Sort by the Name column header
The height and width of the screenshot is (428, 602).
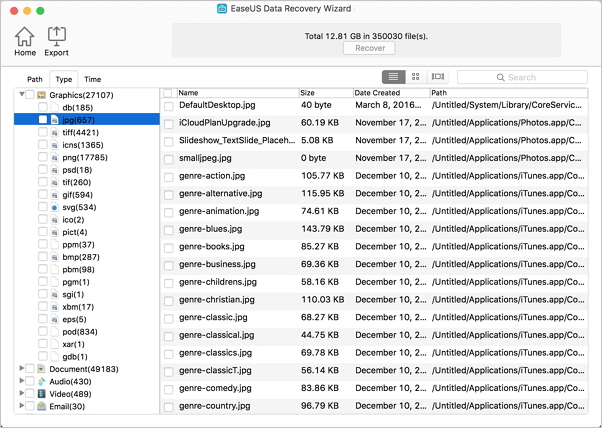point(237,93)
